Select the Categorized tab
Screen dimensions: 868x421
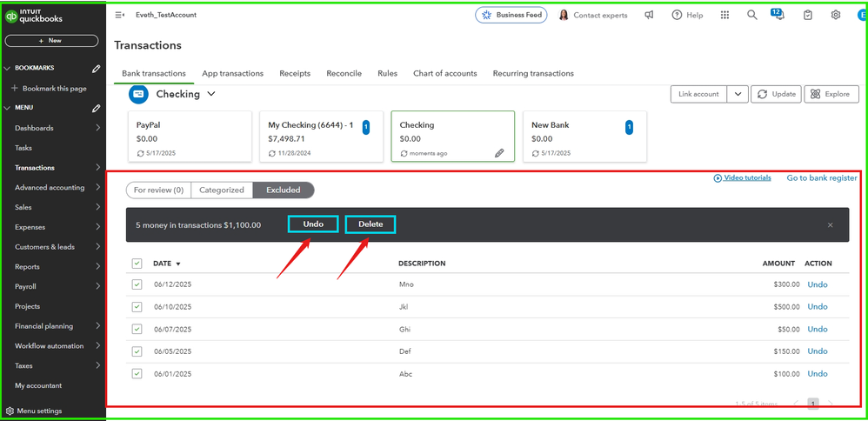point(222,190)
